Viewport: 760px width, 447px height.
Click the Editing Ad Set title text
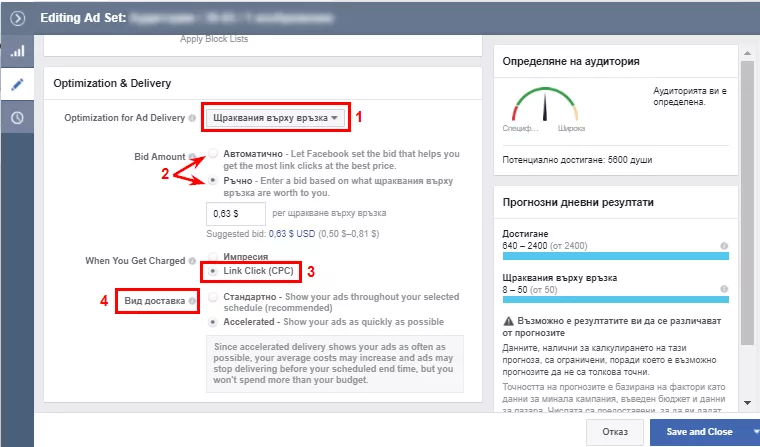tap(83, 18)
